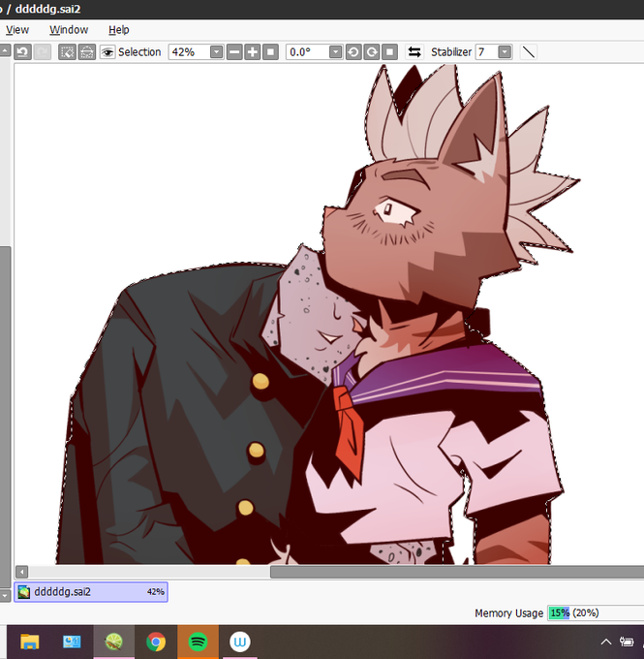Screen dimensions: 644x659
Task: Switch to the dddddg.sai2 document tab
Action: click(91, 592)
